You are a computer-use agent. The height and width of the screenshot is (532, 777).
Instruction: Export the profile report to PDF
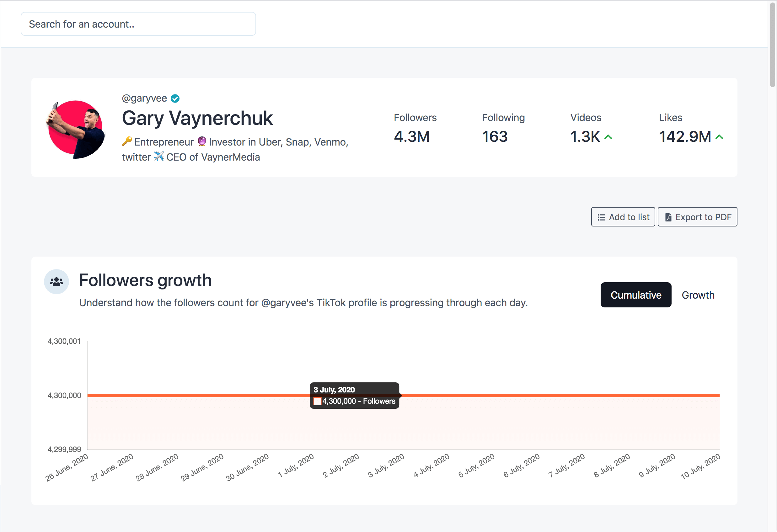coord(697,217)
